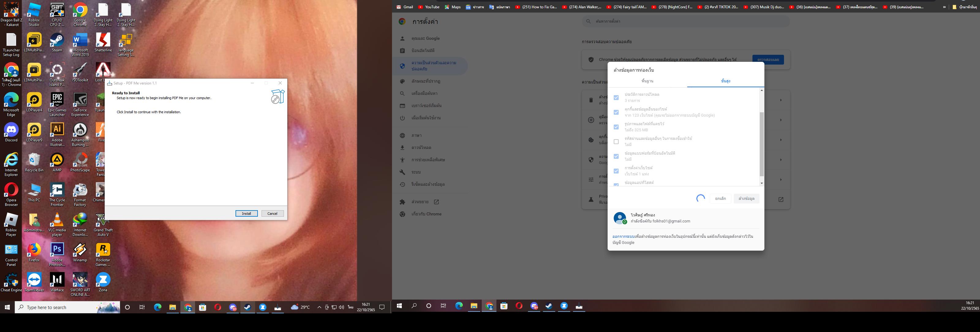The height and width of the screenshot is (332, 980).
Task: Click the Chrome settings search field
Action: [685, 21]
